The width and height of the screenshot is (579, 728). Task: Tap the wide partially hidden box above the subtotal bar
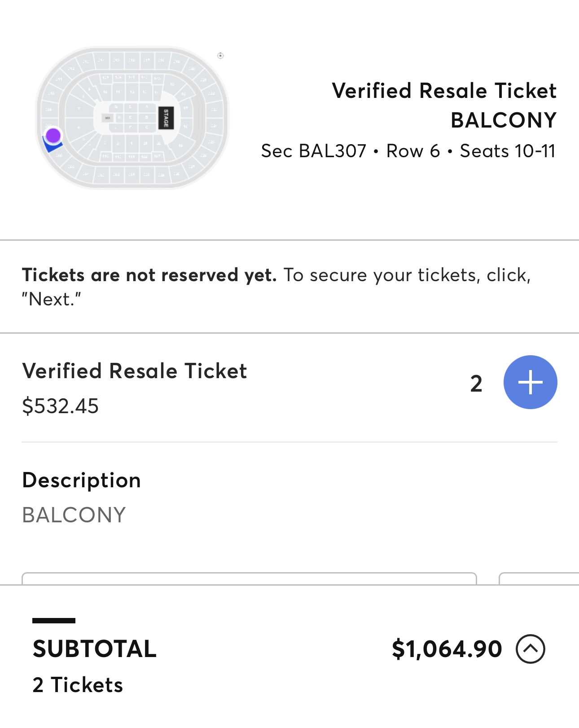[x=249, y=578]
